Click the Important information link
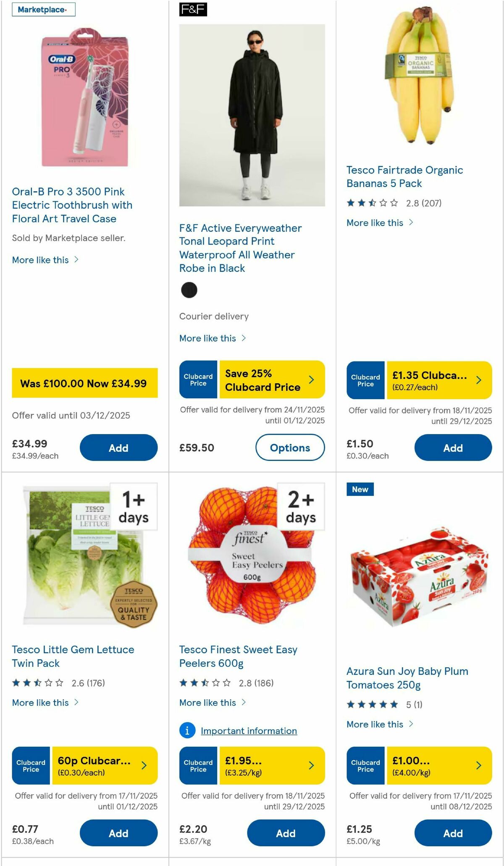Screen dimensions: 504x866 (248, 731)
